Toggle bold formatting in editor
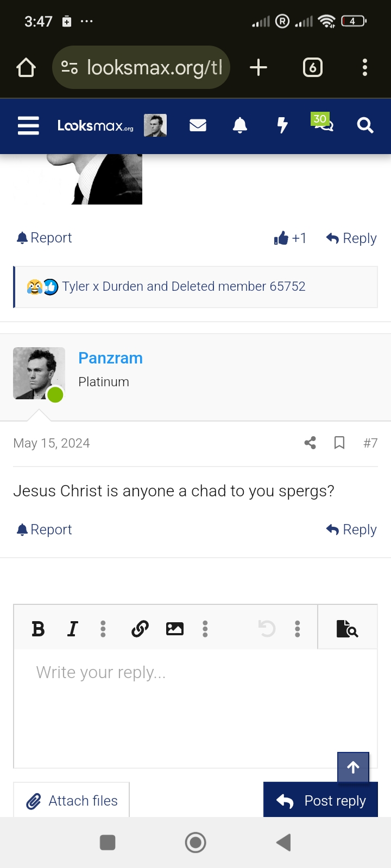The image size is (391, 868). [38, 629]
